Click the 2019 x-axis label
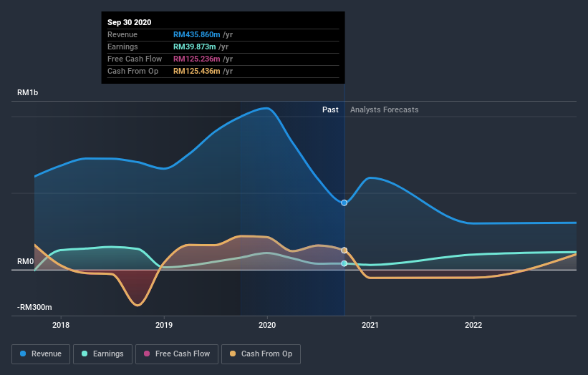Viewport: 588px width, 375px height. pyautogui.click(x=164, y=325)
